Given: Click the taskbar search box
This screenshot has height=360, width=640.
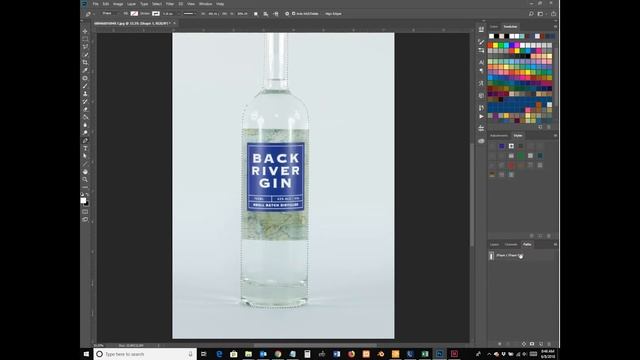Looking at the screenshot, I should pyautogui.click(x=145, y=354).
